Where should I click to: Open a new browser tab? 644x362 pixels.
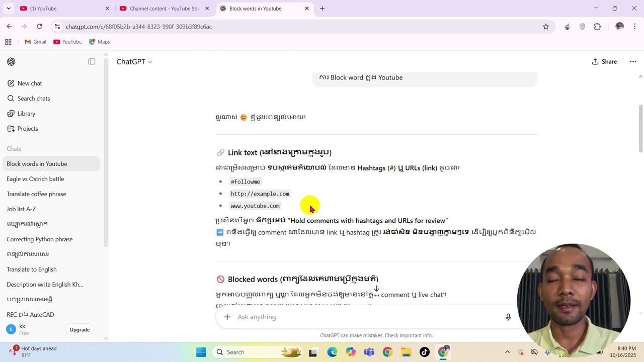point(322,9)
